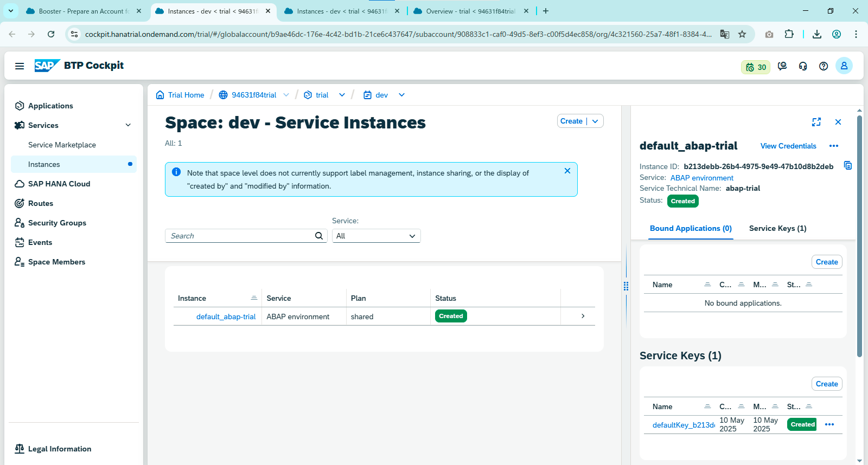
Task: Open the hamburger navigation menu
Action: [20, 66]
